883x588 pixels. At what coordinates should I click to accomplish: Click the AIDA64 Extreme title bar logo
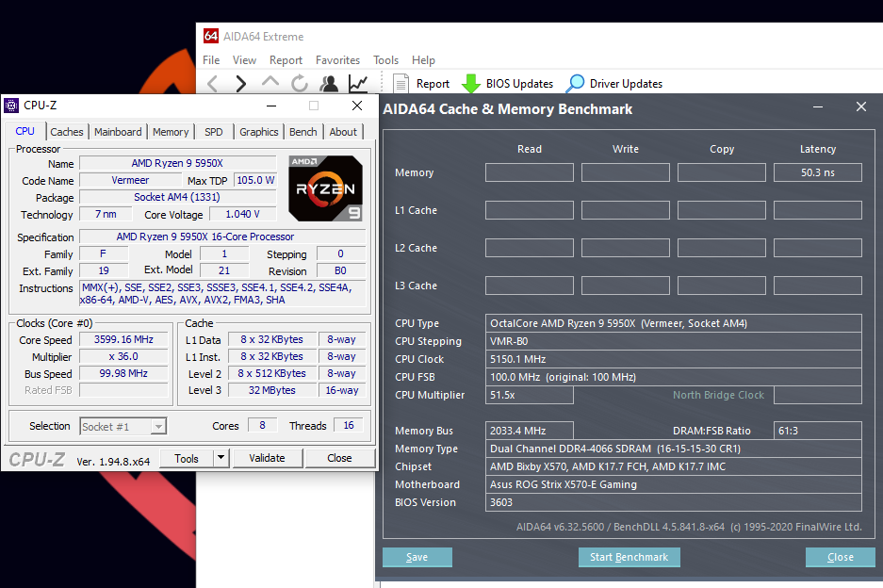point(210,36)
